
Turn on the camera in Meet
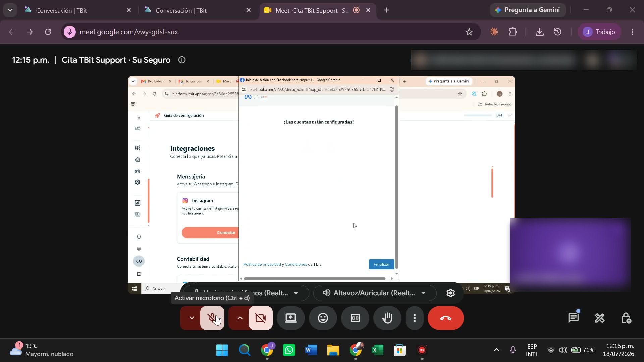coord(261,318)
